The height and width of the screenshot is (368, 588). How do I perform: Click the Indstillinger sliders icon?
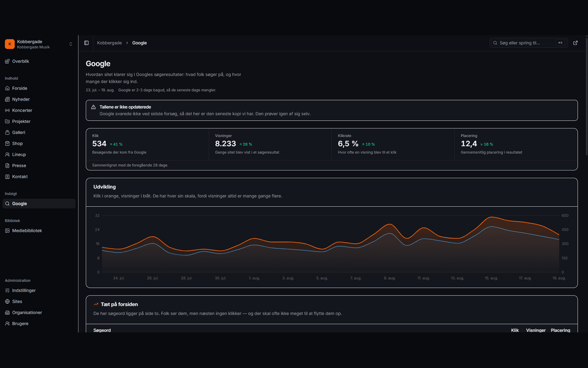[7, 290]
